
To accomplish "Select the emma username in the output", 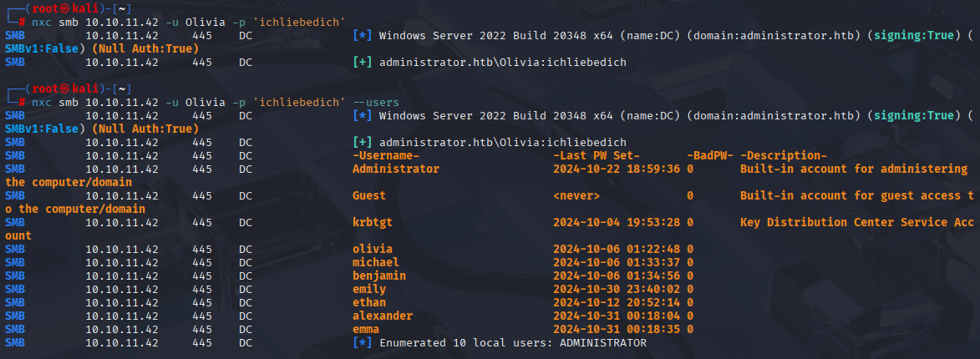I will [x=366, y=329].
